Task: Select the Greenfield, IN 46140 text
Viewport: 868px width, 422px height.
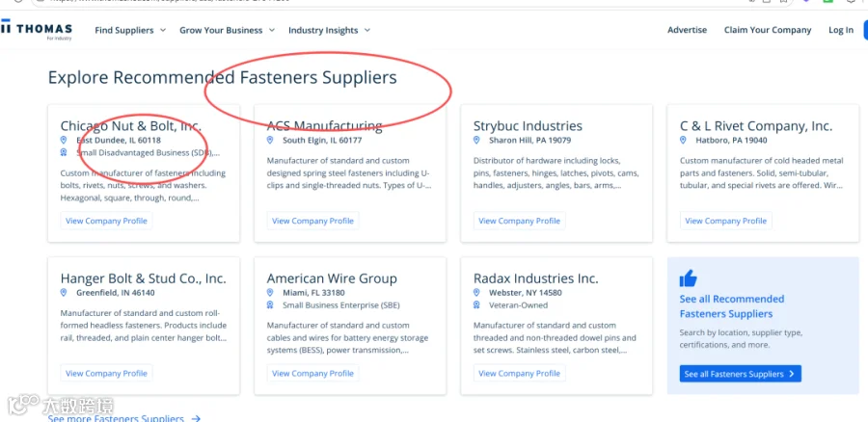Action: click(116, 293)
